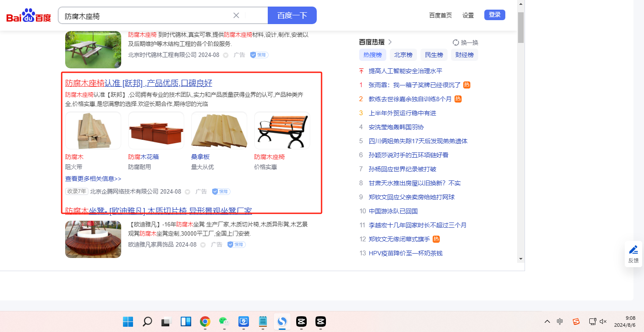Open the first CapCut taskbar icon
Viewport: 644px width, 332px height.
[301, 321]
